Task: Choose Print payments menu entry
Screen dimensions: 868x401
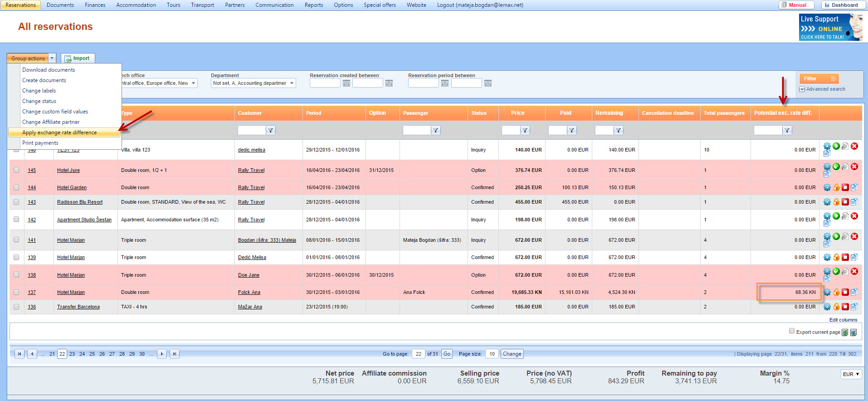Action: (x=40, y=143)
